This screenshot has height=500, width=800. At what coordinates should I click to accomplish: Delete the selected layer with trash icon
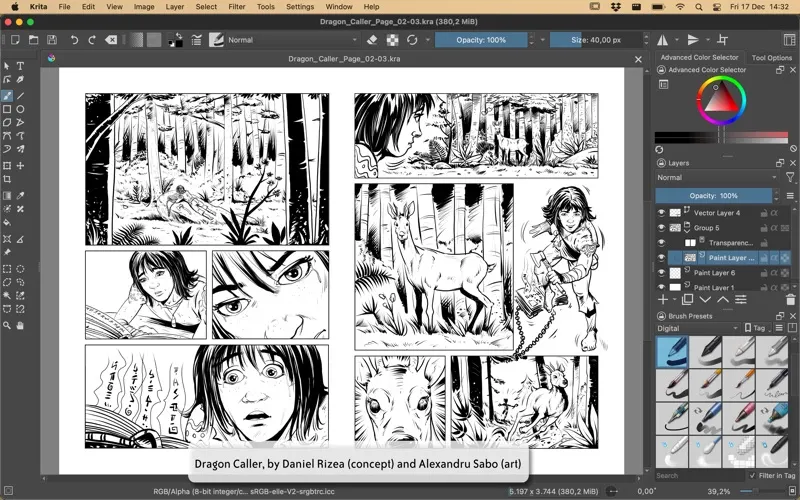click(790, 299)
